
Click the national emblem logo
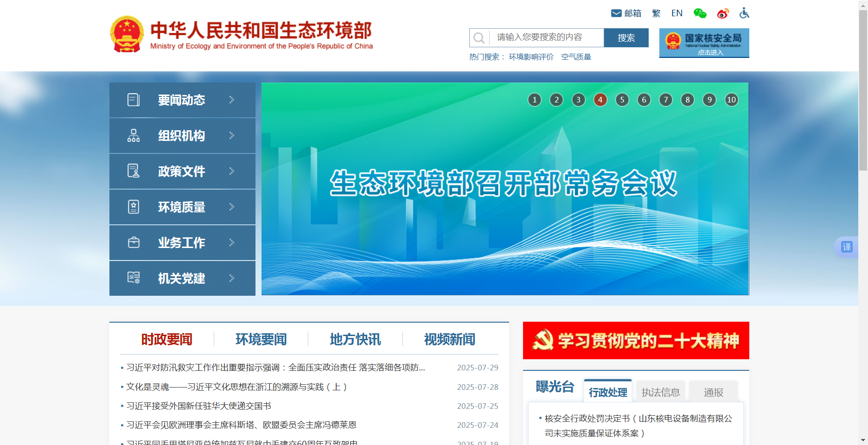(127, 34)
